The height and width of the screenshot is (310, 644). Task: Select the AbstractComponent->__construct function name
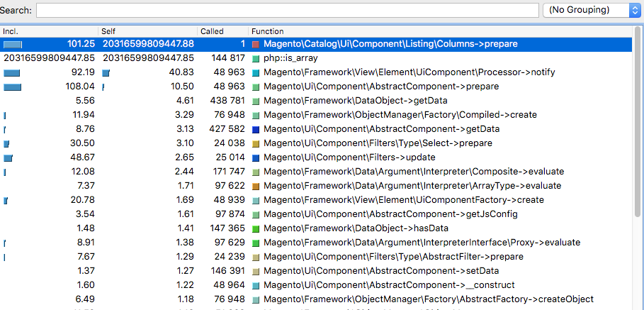click(x=389, y=285)
